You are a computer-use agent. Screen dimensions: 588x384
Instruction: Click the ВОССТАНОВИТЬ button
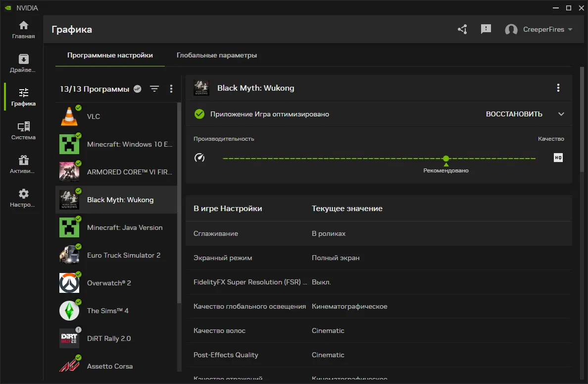pos(514,114)
